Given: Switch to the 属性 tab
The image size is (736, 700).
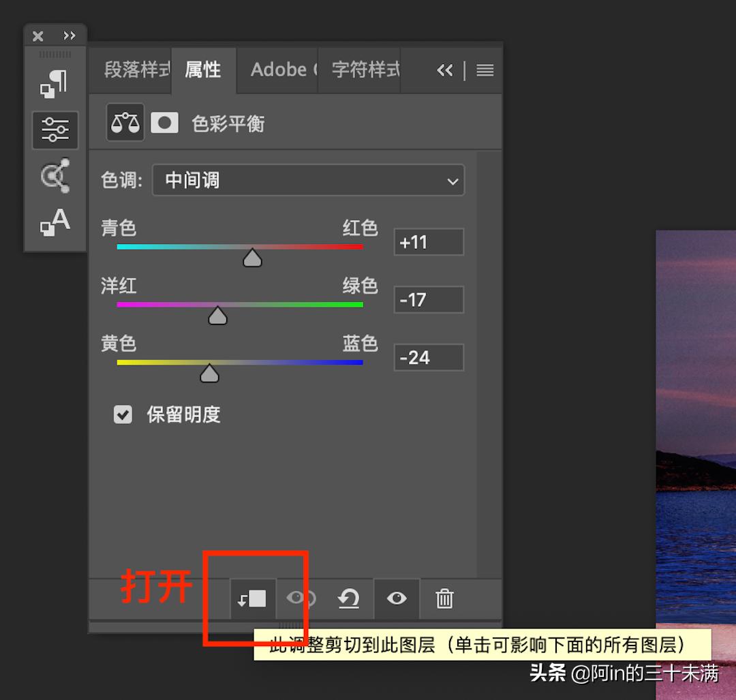Looking at the screenshot, I should coord(203,69).
